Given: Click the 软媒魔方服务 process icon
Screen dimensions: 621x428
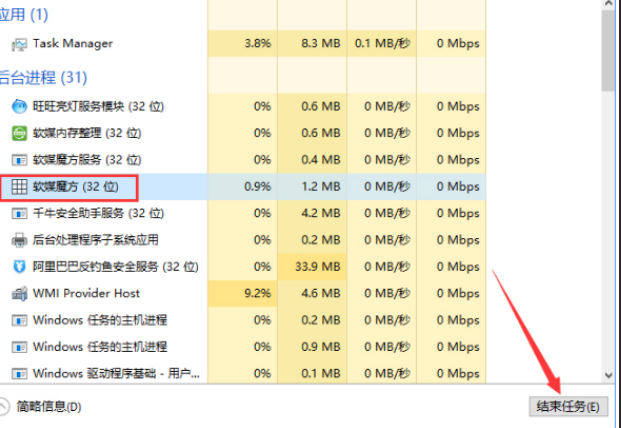Looking at the screenshot, I should click(19, 160).
